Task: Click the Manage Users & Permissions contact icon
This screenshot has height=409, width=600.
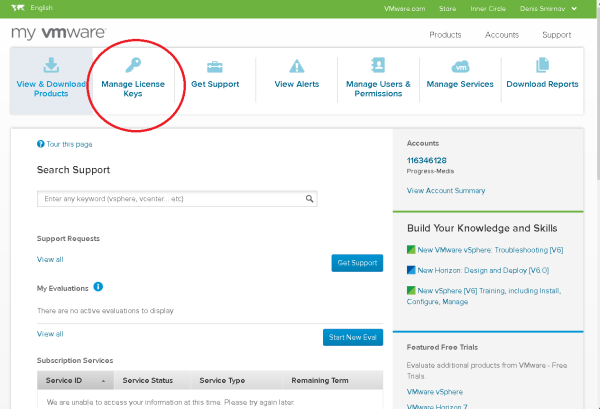Action: pos(378,65)
